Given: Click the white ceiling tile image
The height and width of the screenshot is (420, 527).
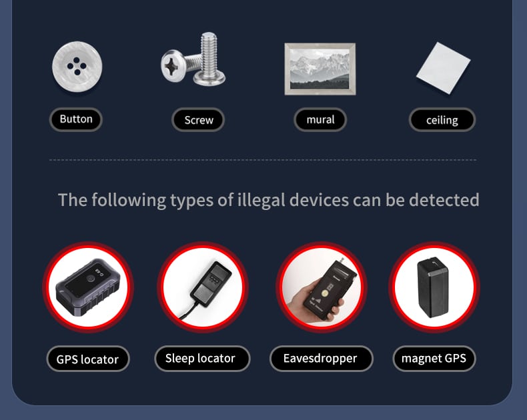Looking at the screenshot, I should coord(444,67).
